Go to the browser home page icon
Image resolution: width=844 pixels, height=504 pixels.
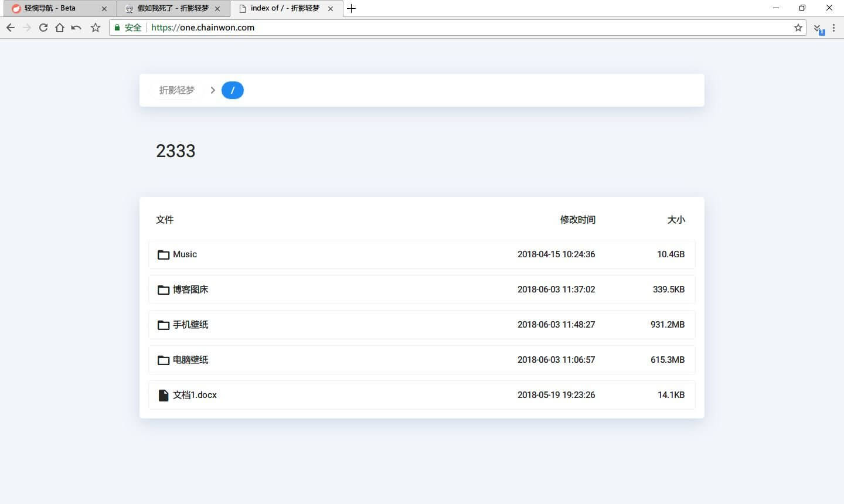click(60, 28)
